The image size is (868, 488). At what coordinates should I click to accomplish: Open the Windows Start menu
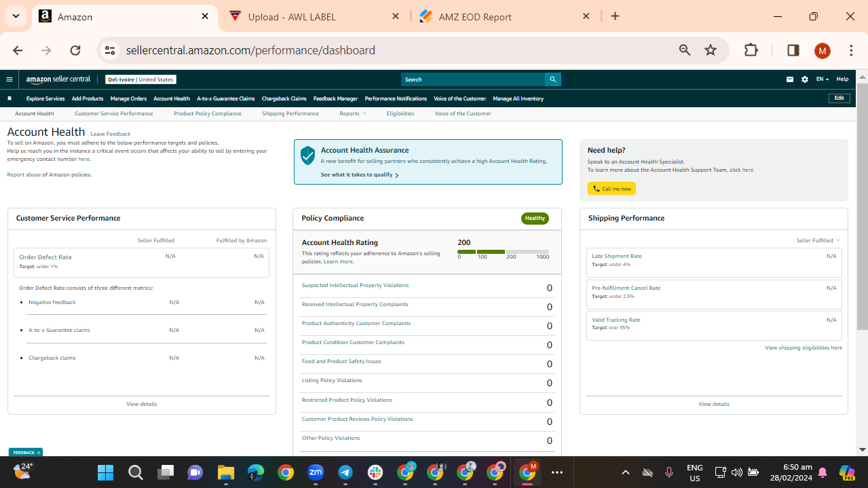(x=106, y=472)
